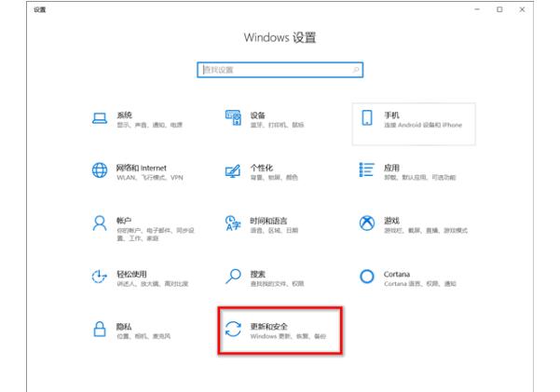Screen dimensions: 560x392
Task: Open the 搜索 magnifier icon
Action: coord(233,277)
